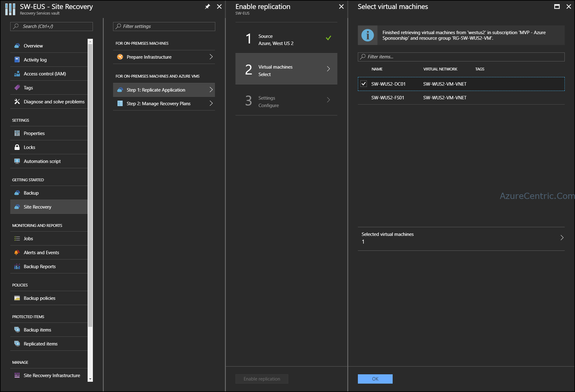Viewport: 575px width, 392px height.
Task: Click the blue information icon in notification
Action: tap(367, 35)
